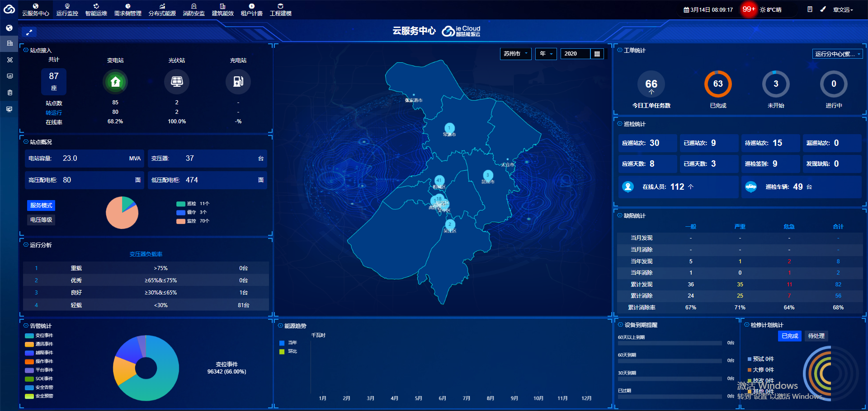The width and height of the screenshot is (868, 411).
Task: Switch to the 已完成 maintenance plan tab
Action: coord(790,336)
